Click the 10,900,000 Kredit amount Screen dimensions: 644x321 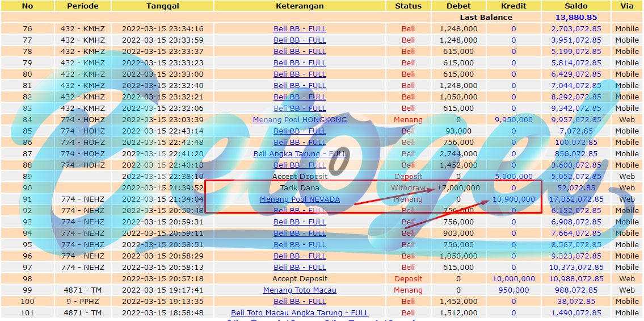[513, 199]
